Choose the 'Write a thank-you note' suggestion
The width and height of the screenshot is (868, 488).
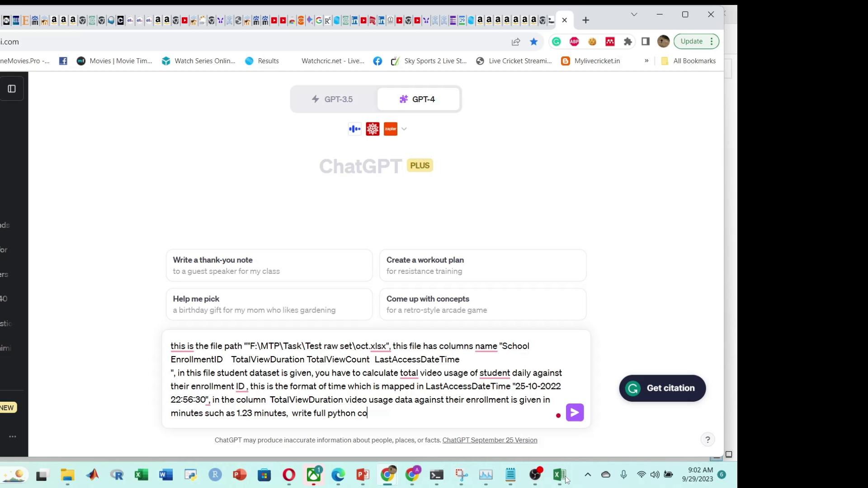pos(269,266)
